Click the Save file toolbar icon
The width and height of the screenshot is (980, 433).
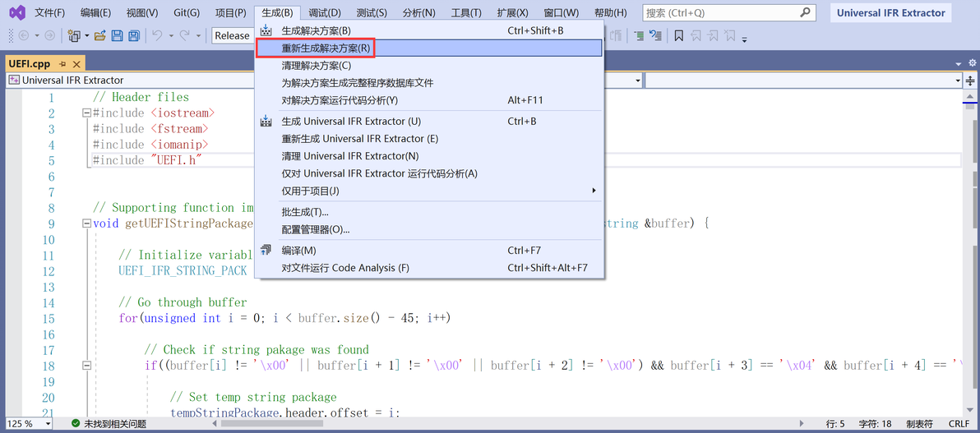click(117, 35)
